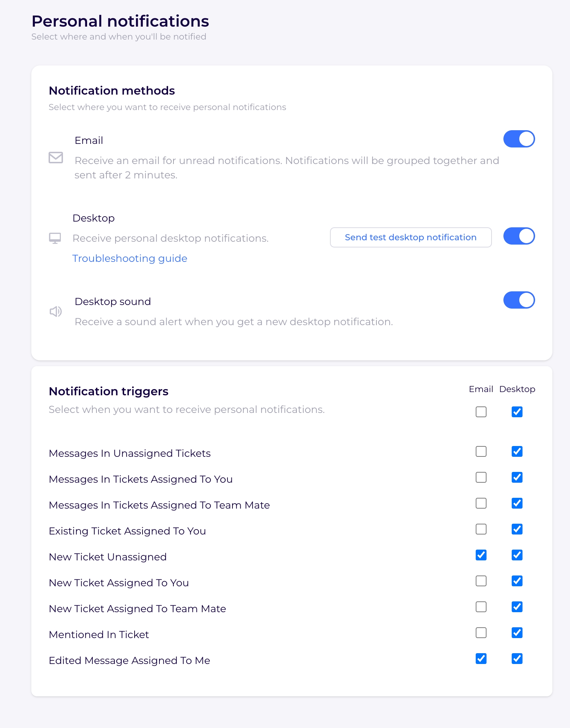Enable Email for Messages In Unassigned Tickets
This screenshot has height=728, width=570.
[x=481, y=451]
